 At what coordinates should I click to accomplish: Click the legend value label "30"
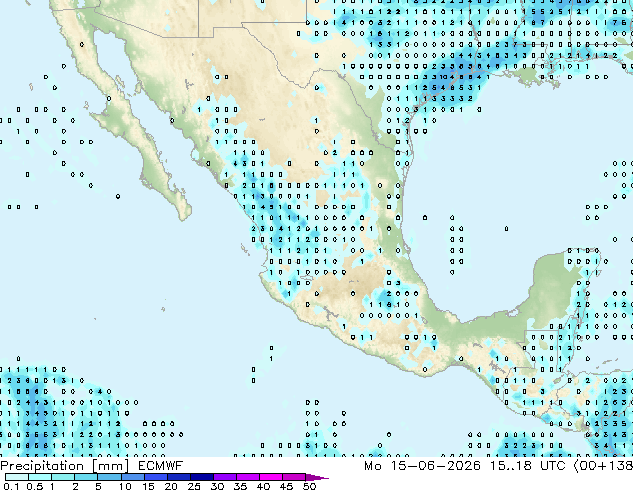click(217, 486)
